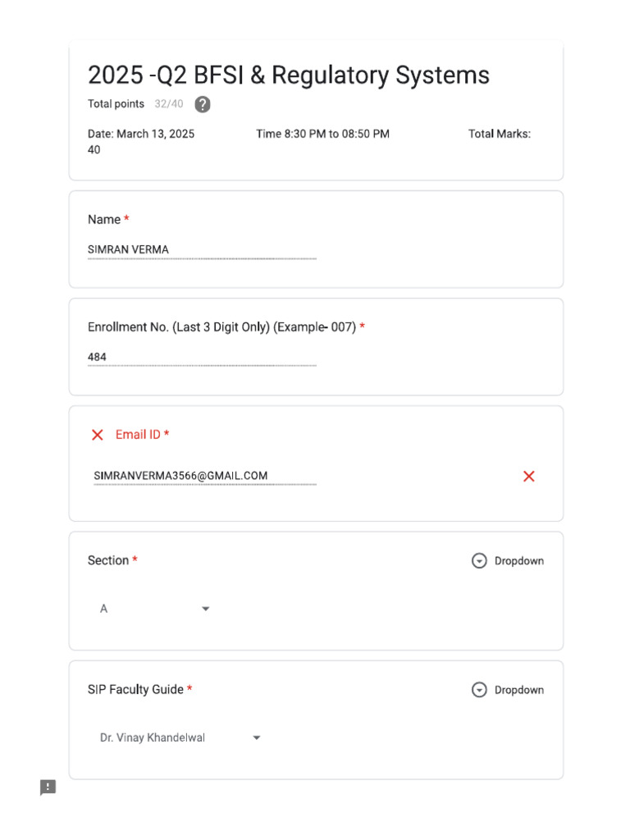This screenshot has width=630, height=840.
Task: Click the red X beside Email ID label
Action: coord(98,435)
